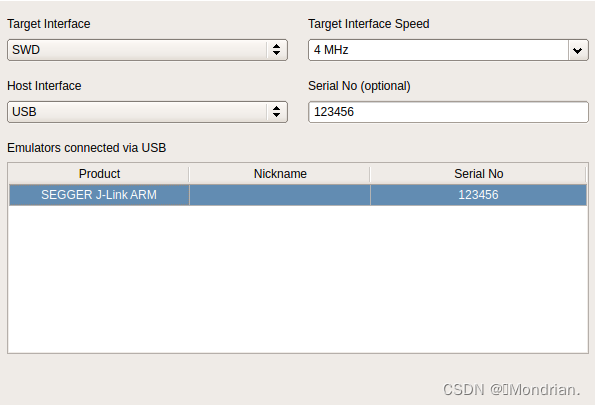
Task: Click the empty Nickname cell of J-Link
Action: coord(280,195)
